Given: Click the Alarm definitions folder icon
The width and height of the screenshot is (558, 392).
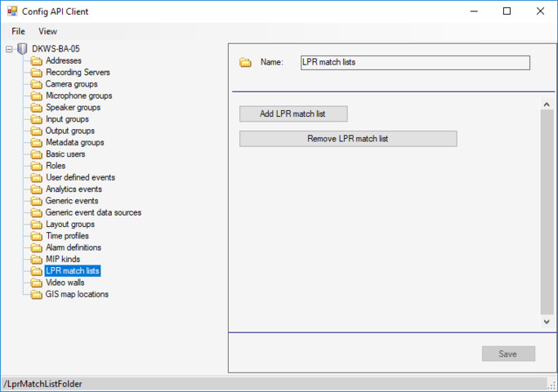Looking at the screenshot, I should [x=37, y=247].
